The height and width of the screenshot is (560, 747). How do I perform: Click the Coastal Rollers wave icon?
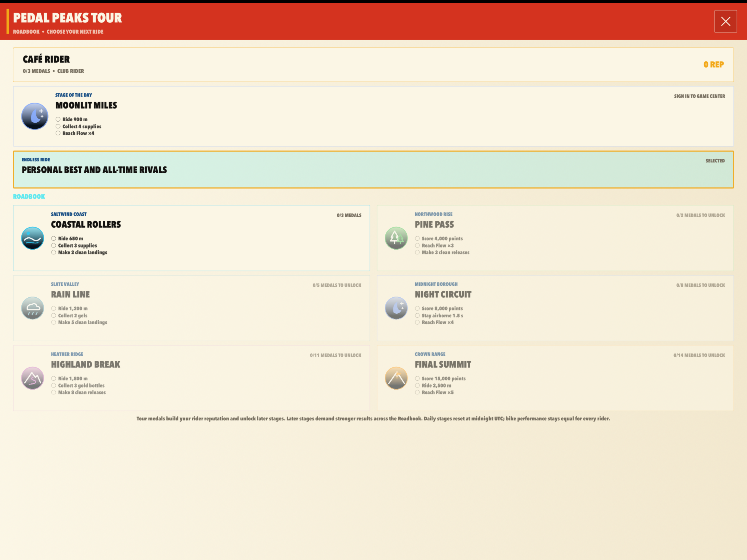click(32, 238)
